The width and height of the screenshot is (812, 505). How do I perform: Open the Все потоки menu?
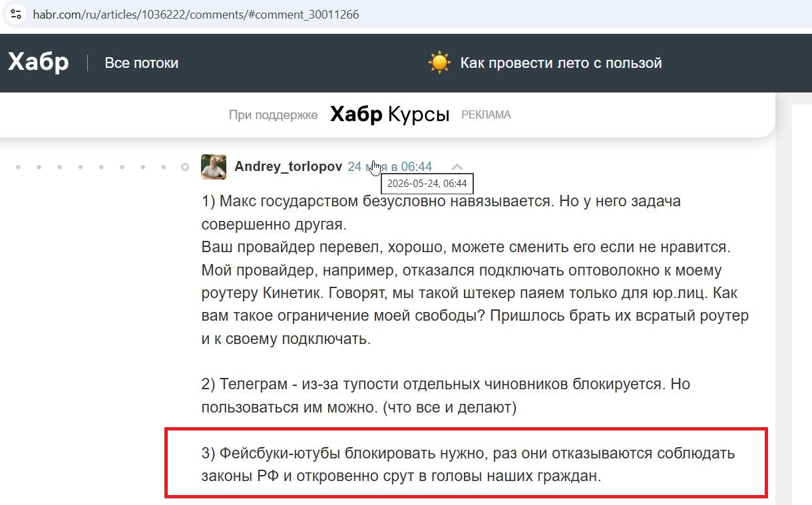tap(142, 63)
